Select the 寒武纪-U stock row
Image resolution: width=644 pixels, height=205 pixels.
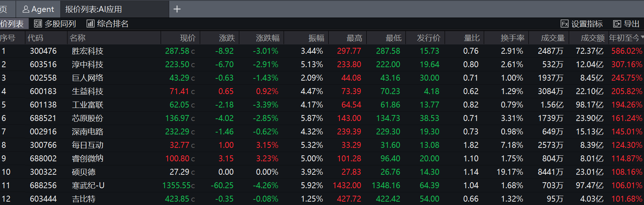coord(88,186)
